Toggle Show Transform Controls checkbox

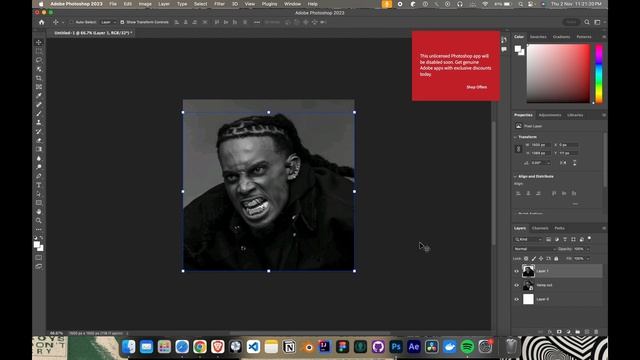[x=122, y=22]
